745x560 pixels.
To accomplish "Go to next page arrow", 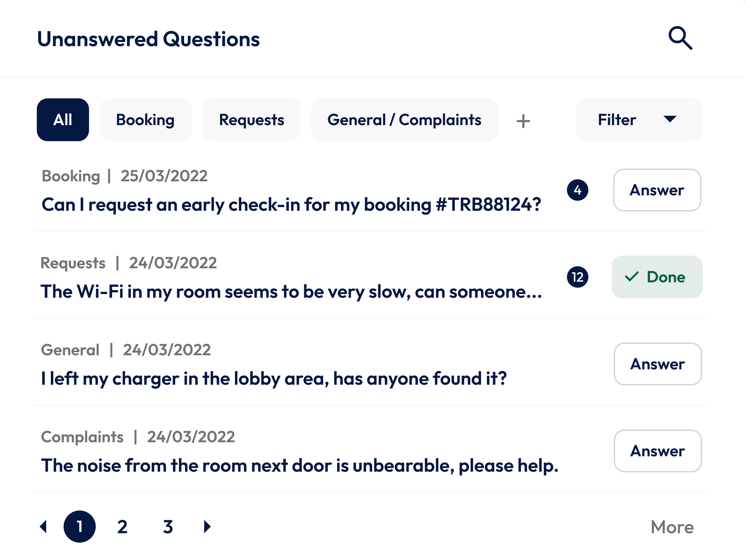I will coord(207,526).
